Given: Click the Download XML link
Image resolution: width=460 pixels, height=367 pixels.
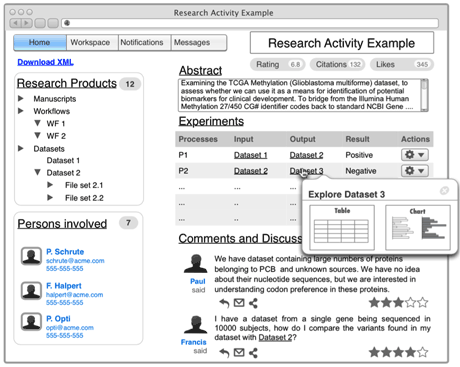Looking at the screenshot, I should pos(45,62).
